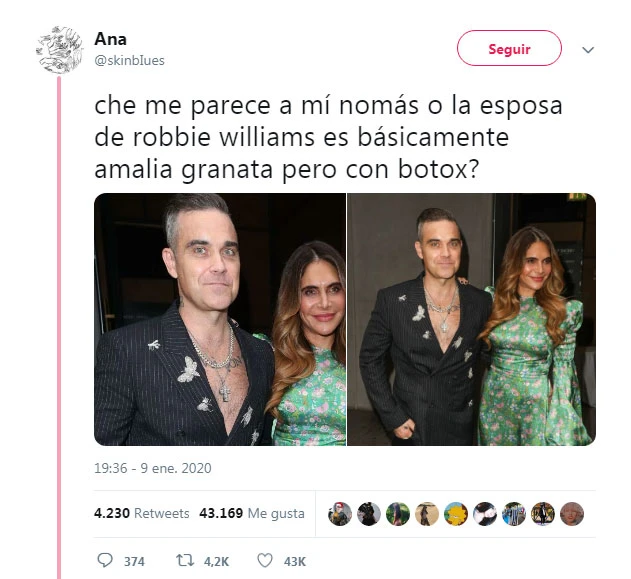The width and height of the screenshot is (631, 579).
Task: Open the second dark liker avatar
Action: pos(369,514)
